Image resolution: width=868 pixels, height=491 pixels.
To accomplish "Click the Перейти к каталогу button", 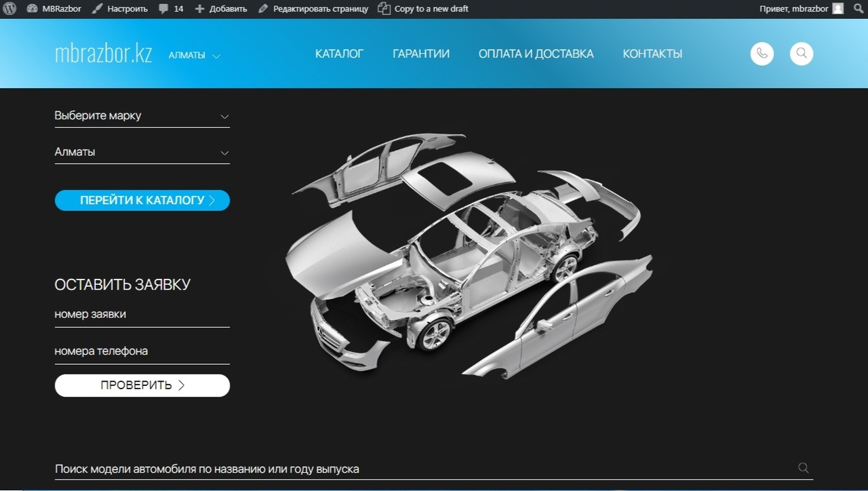I will [142, 200].
